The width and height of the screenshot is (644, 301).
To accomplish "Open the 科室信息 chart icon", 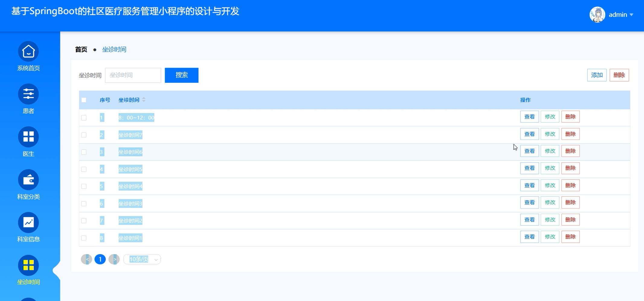I will (28, 222).
